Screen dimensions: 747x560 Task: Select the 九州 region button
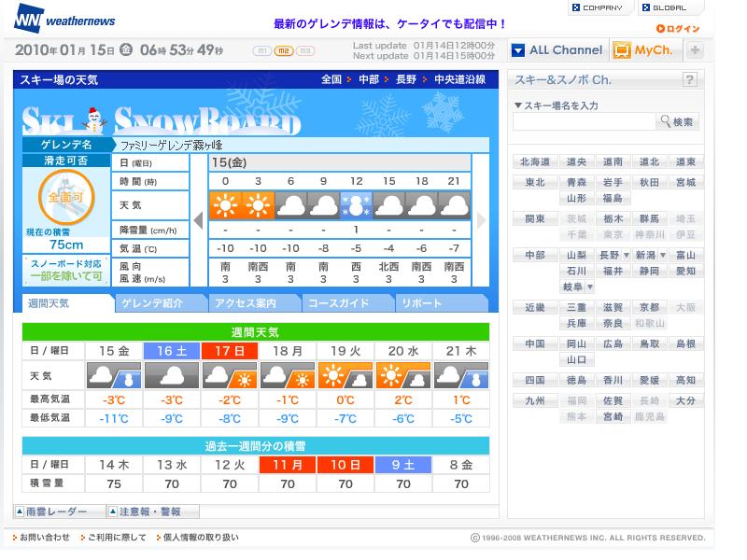534,401
